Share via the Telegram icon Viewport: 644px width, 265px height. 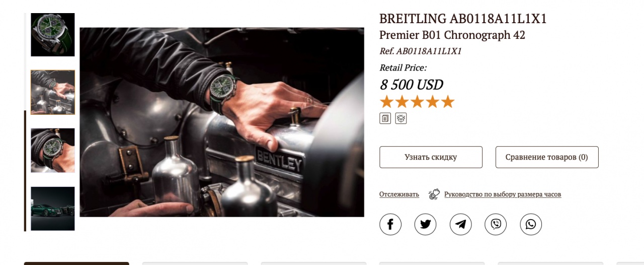[461, 224]
